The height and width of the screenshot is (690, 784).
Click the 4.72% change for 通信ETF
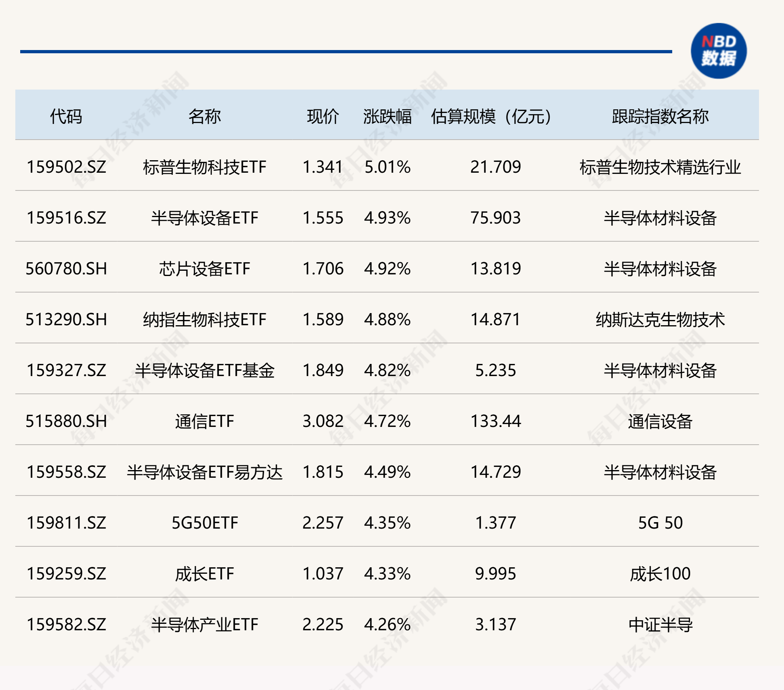point(386,422)
